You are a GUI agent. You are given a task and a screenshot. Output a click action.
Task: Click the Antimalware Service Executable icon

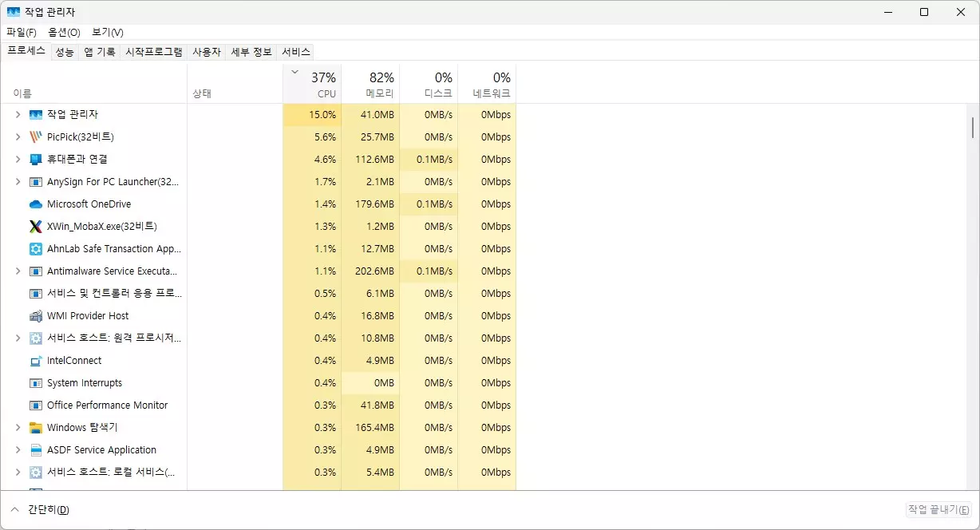coord(35,271)
